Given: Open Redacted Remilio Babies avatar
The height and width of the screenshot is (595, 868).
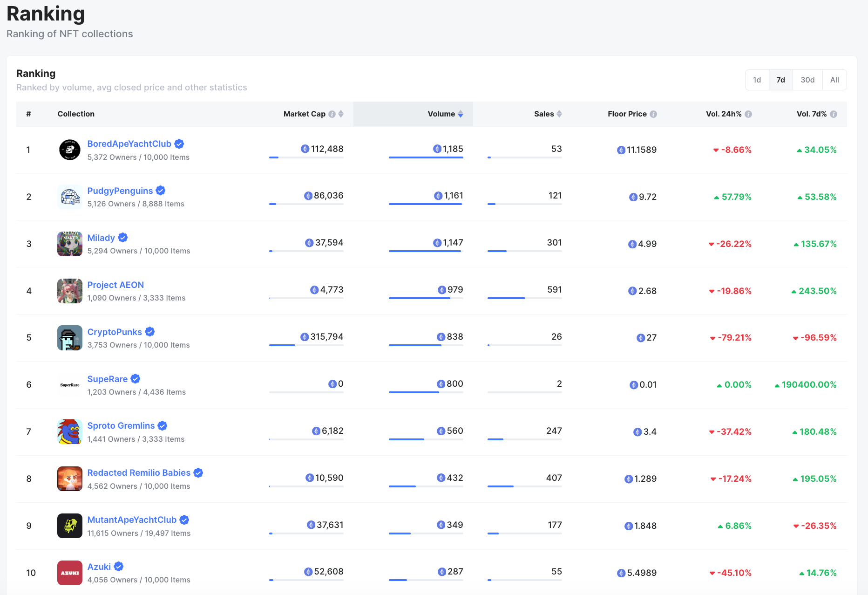Looking at the screenshot, I should [70, 479].
